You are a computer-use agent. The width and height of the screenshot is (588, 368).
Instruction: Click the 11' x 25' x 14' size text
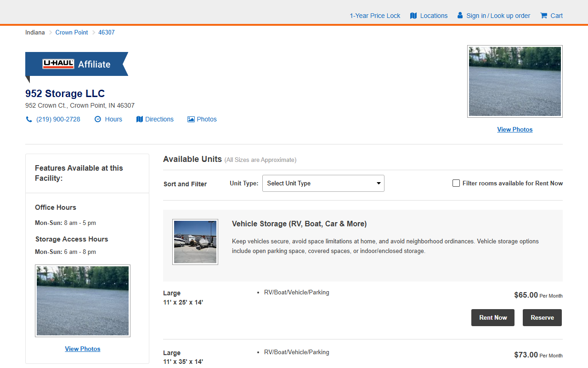[x=183, y=302]
